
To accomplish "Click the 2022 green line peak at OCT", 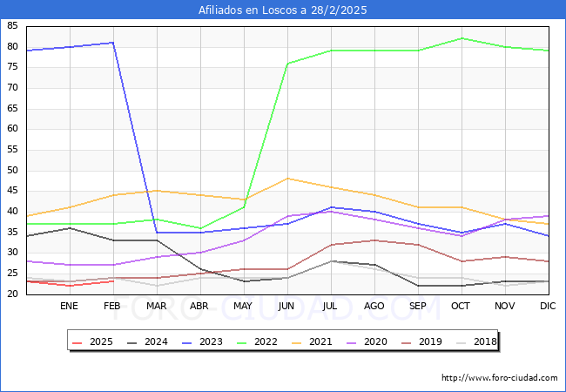I will (x=462, y=38).
